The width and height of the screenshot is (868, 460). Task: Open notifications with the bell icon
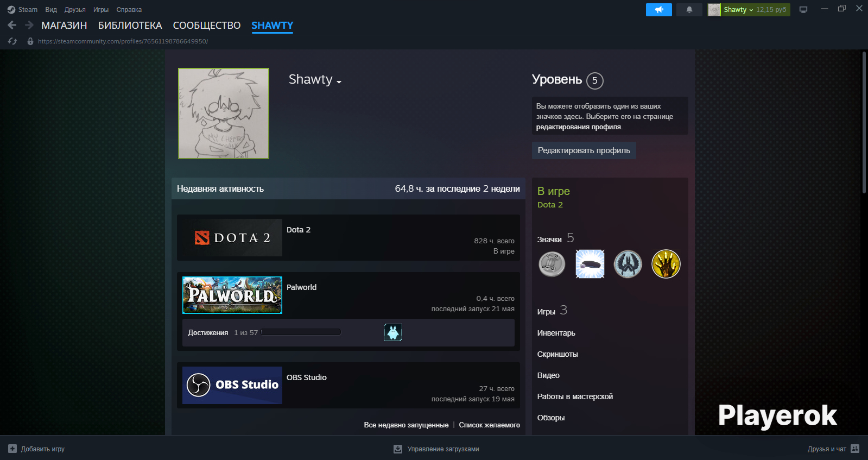click(x=689, y=10)
